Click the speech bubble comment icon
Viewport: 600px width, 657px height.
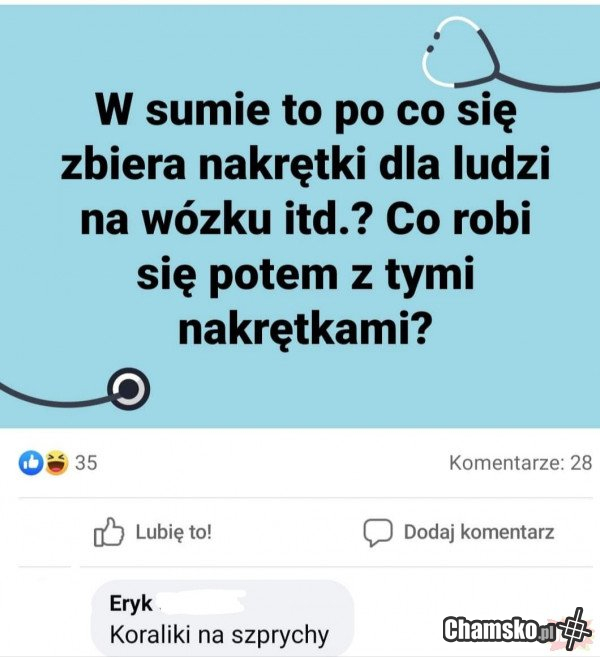[x=378, y=533]
